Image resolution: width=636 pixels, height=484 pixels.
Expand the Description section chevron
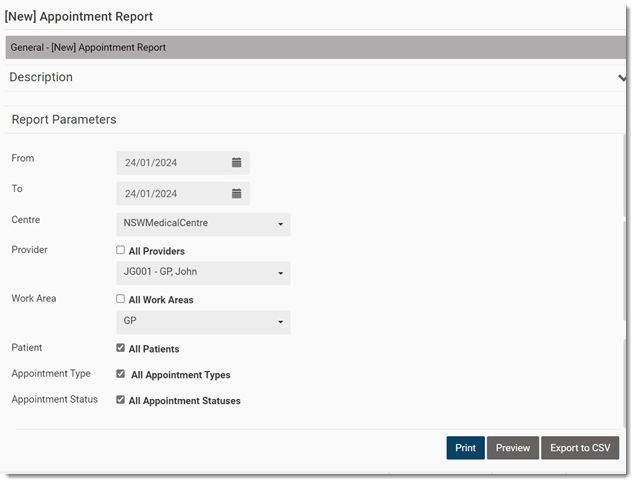[622, 77]
